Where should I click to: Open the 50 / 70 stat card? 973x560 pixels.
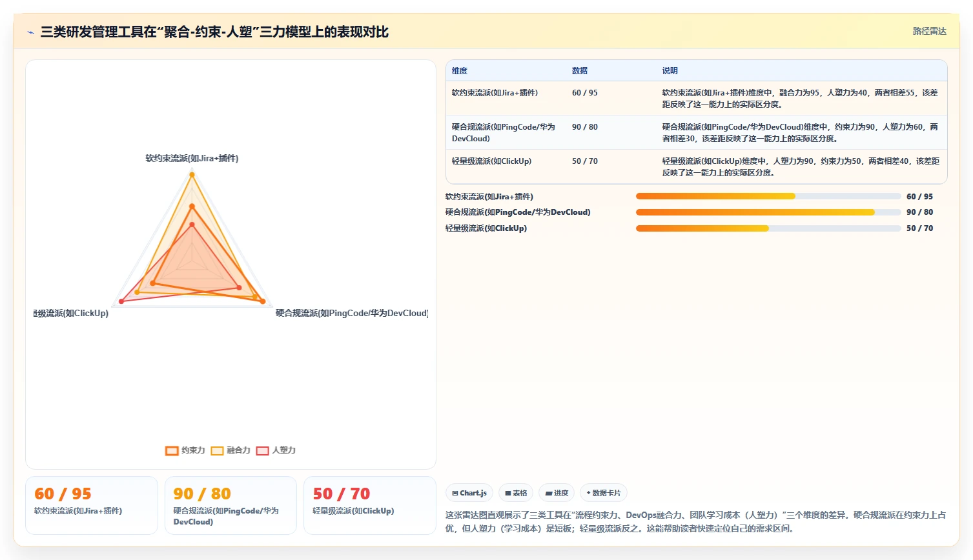(x=370, y=505)
